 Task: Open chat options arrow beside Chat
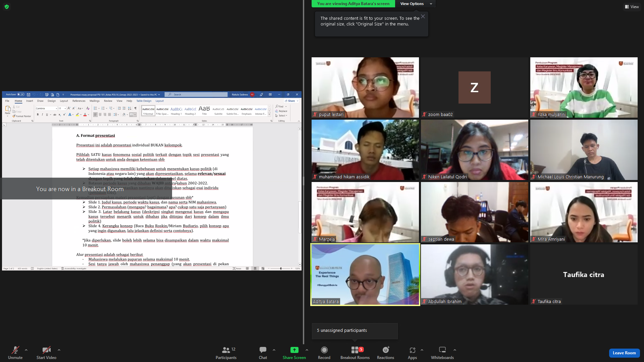click(274, 350)
